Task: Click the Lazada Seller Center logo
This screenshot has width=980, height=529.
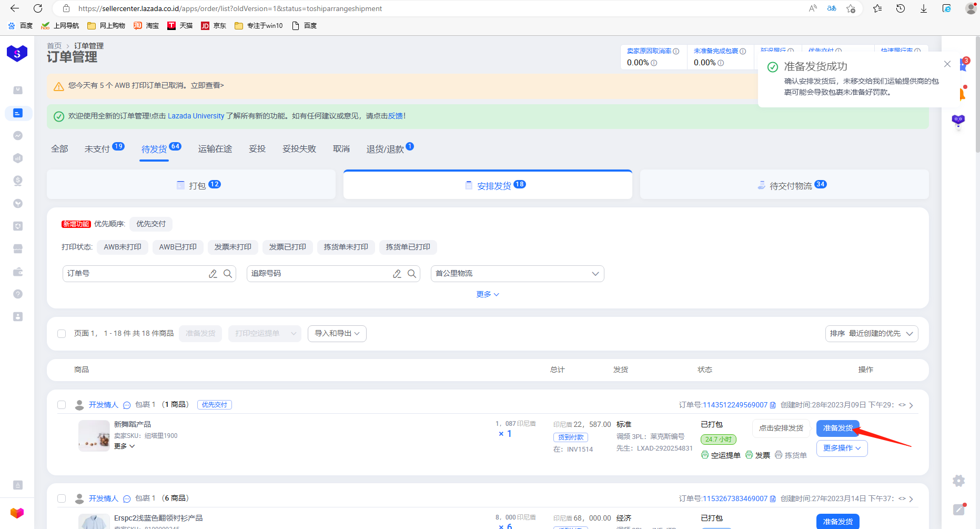Action: [x=17, y=53]
